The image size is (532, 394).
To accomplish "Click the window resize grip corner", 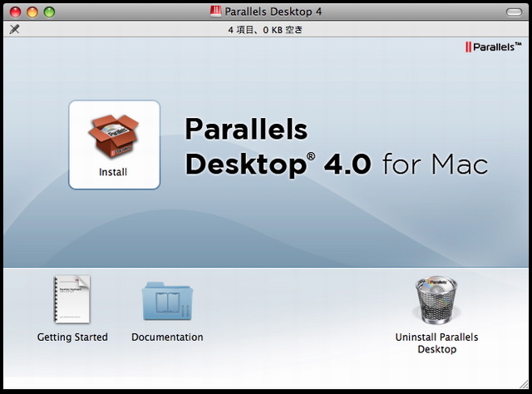I will click(x=524, y=384).
